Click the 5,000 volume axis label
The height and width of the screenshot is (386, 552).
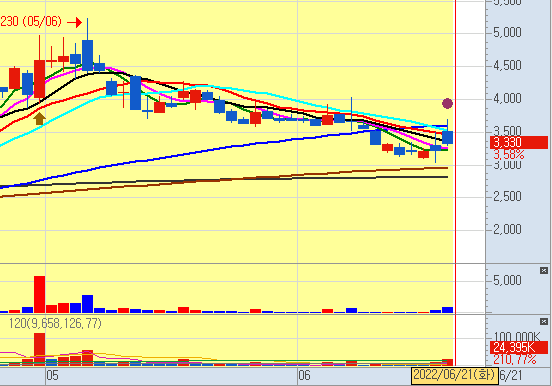click(507, 280)
